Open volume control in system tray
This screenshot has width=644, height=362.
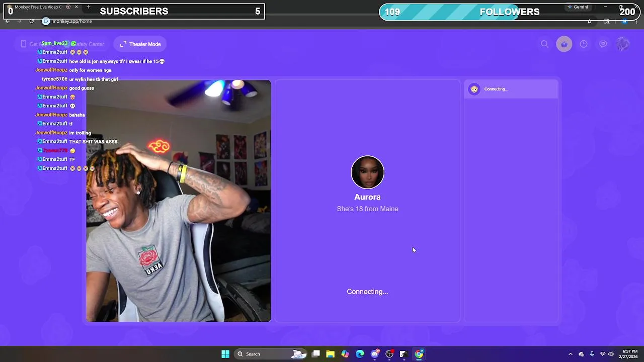(611, 354)
